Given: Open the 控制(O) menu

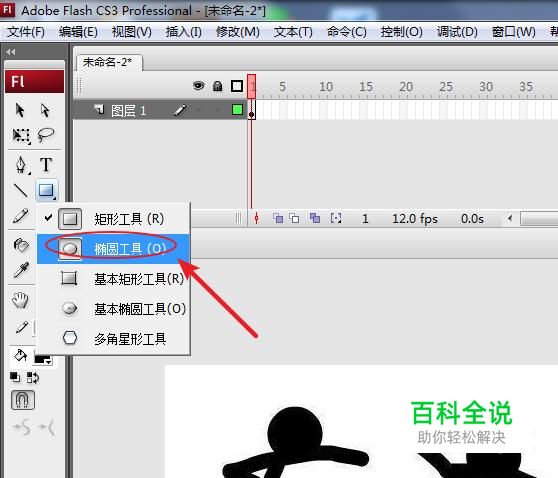Looking at the screenshot, I should pyautogui.click(x=401, y=32).
